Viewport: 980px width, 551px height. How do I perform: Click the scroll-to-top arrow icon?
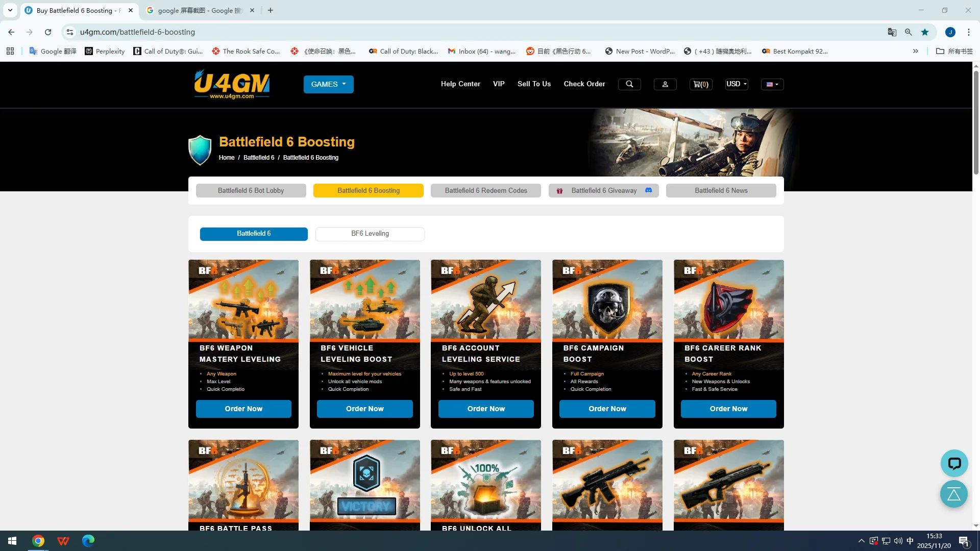tap(954, 494)
